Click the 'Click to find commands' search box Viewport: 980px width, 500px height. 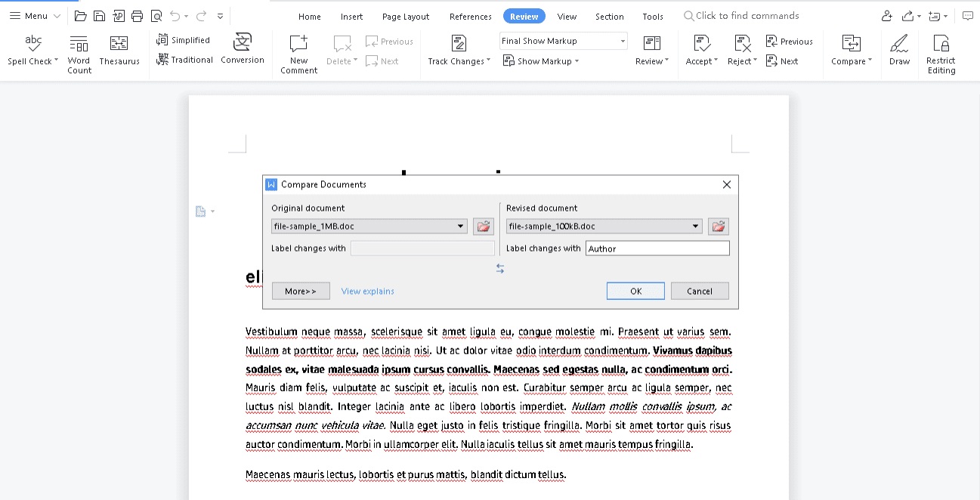[740, 16]
